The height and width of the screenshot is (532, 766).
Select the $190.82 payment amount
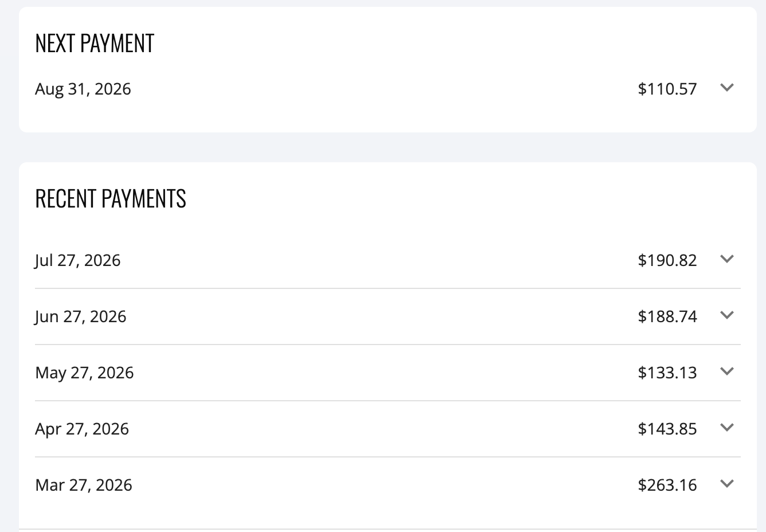click(667, 260)
